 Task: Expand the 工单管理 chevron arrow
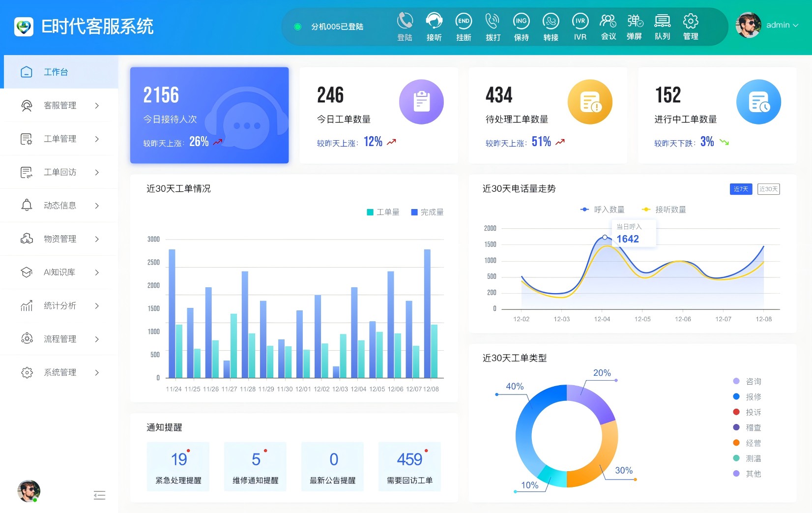click(x=97, y=139)
